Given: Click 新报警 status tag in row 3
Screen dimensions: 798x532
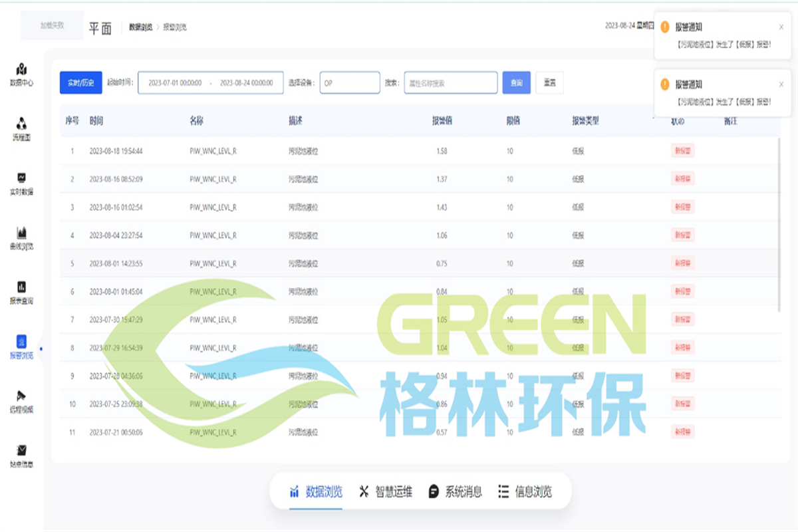Looking at the screenshot, I should [682, 207].
